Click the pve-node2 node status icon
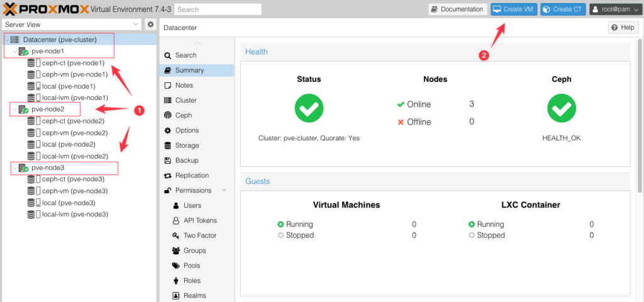The width and height of the screenshot is (644, 302). (x=23, y=109)
